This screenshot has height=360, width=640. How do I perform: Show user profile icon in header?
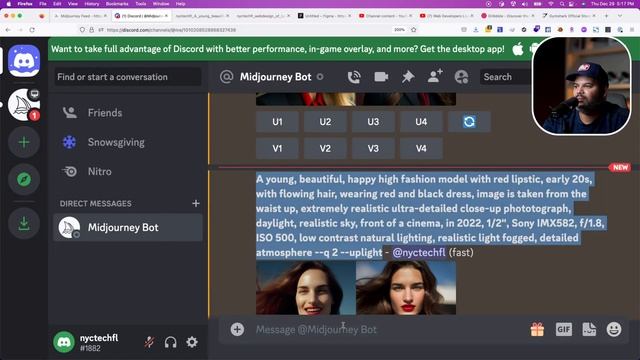[462, 77]
